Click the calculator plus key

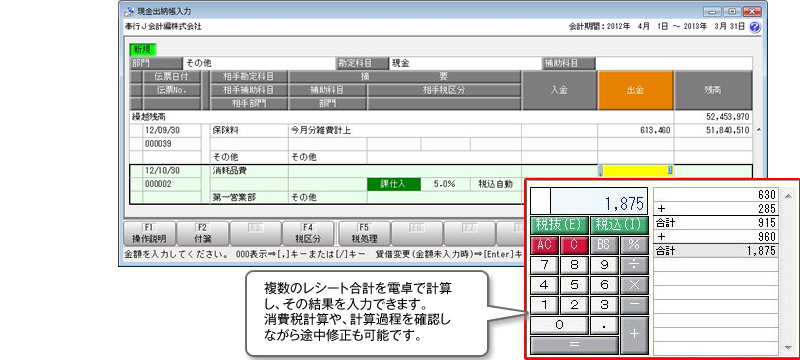[x=634, y=335]
